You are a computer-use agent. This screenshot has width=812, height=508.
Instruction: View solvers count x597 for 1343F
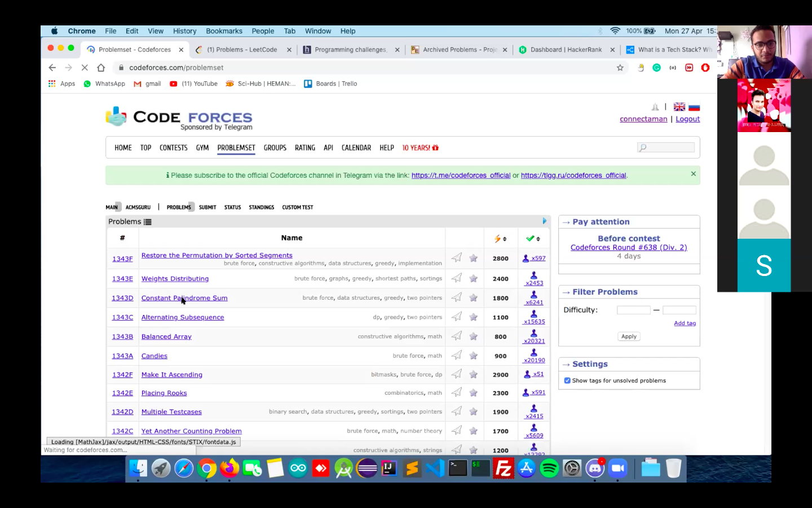tap(534, 258)
